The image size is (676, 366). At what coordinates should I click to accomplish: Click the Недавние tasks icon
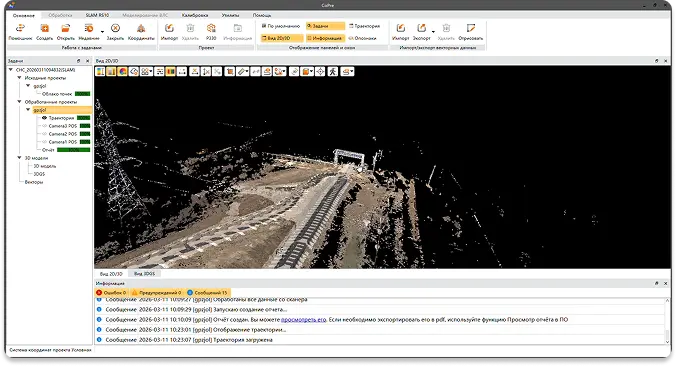[89, 28]
